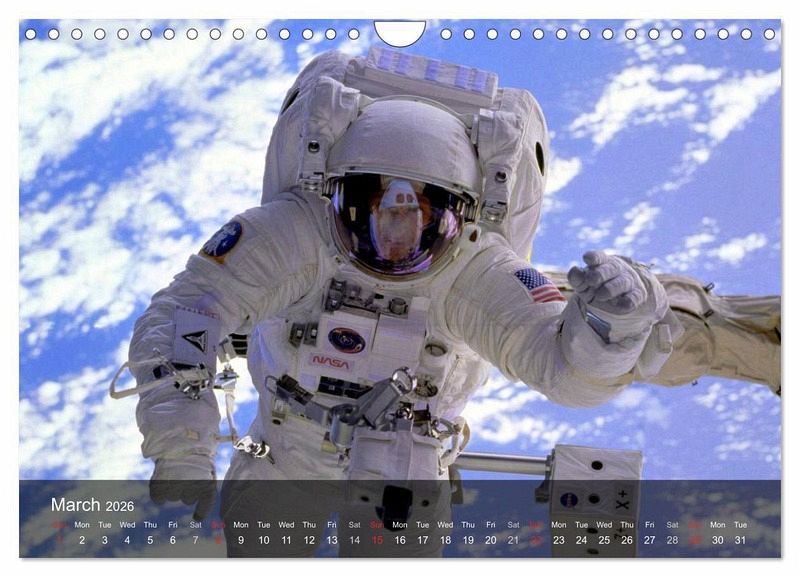Pick date 6 in the calendar strip
This screenshot has width=800, height=577.
coord(173,540)
